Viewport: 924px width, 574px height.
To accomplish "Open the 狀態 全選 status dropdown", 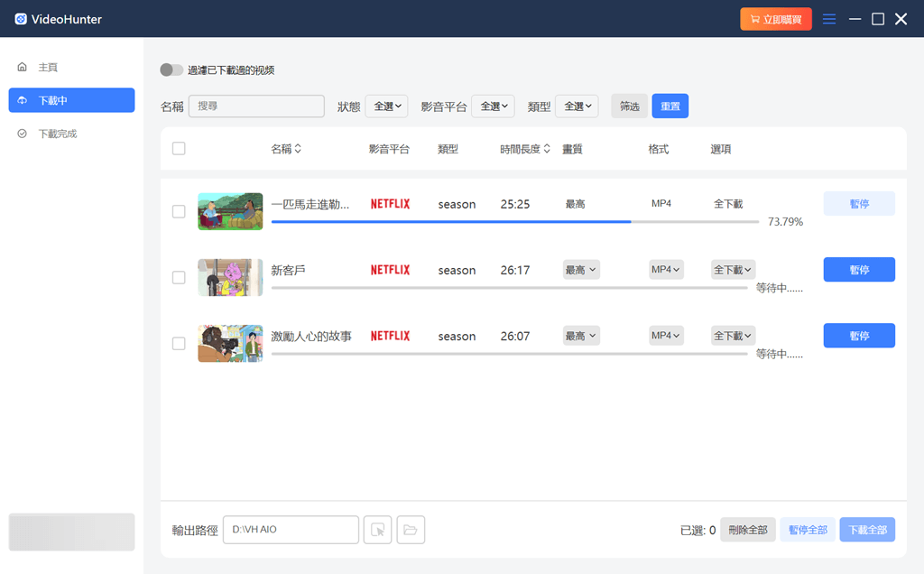I will pos(386,106).
